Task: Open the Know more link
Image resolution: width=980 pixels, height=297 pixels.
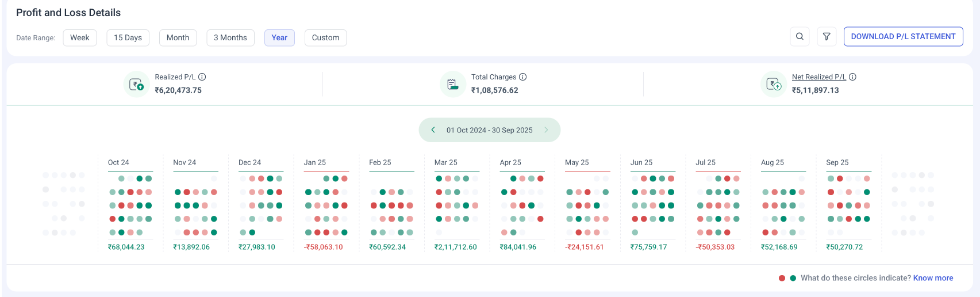Action: click(933, 278)
